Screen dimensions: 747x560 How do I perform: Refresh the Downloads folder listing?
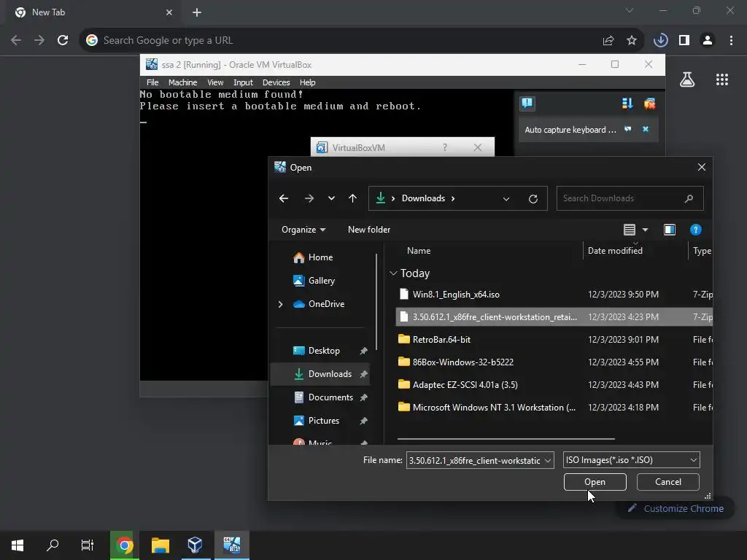click(533, 198)
